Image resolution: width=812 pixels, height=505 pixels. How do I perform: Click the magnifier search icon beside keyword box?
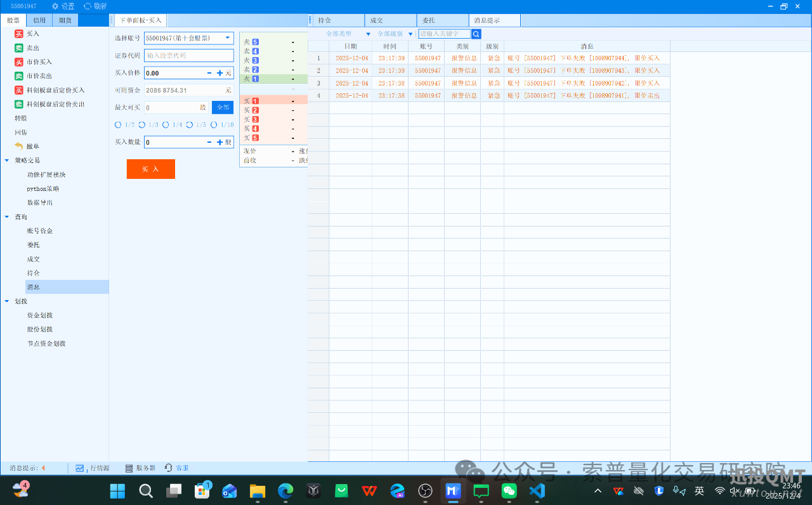[x=476, y=34]
